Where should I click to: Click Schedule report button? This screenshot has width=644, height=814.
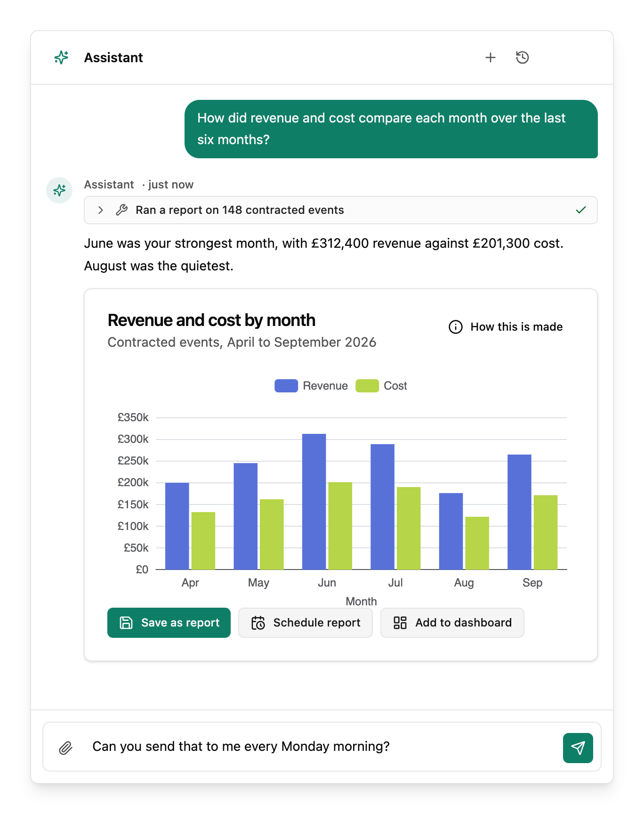pyautogui.click(x=306, y=623)
